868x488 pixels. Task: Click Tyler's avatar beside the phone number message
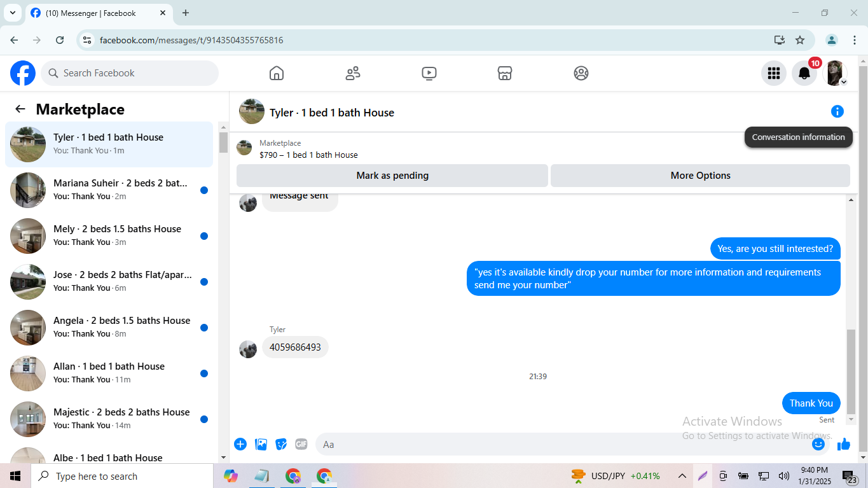coord(248,349)
